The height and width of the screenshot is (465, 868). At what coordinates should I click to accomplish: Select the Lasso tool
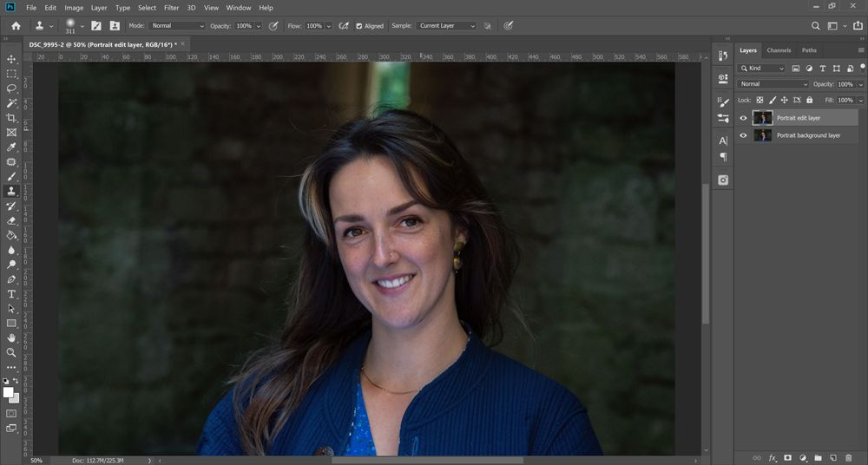pyautogui.click(x=11, y=88)
